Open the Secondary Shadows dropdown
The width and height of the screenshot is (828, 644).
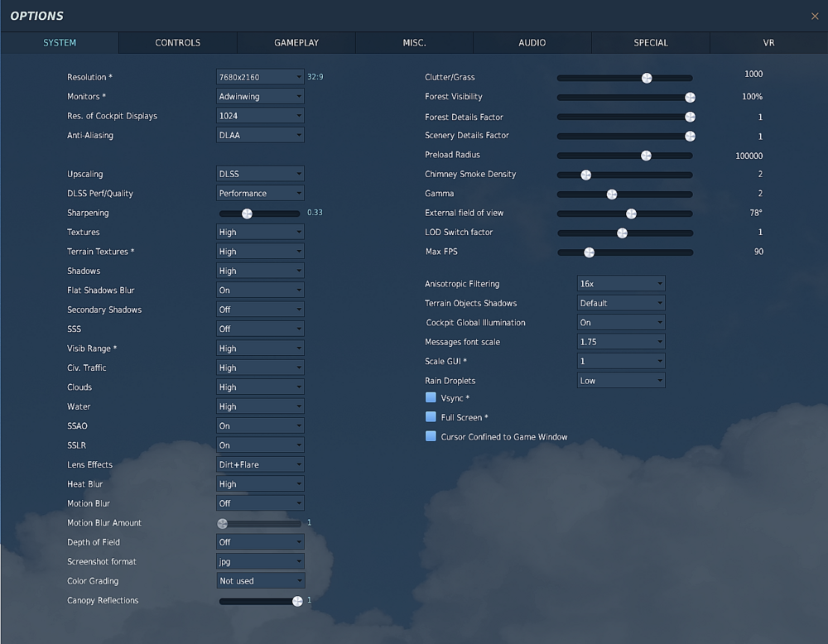point(260,310)
